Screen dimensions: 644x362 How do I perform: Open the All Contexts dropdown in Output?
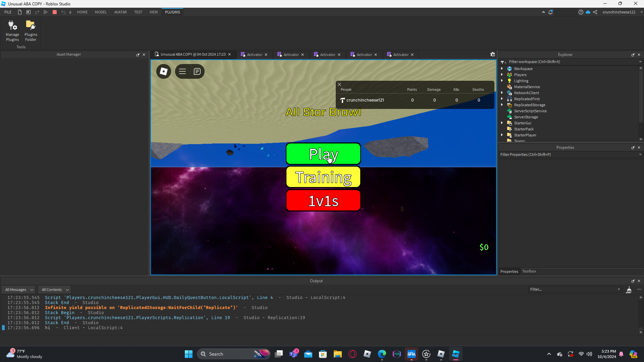[x=55, y=290]
